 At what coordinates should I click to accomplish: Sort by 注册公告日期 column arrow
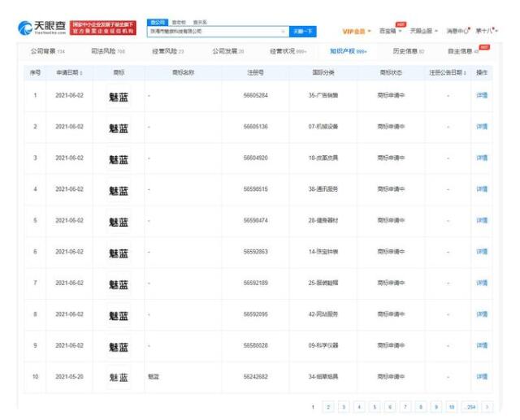pos(467,73)
